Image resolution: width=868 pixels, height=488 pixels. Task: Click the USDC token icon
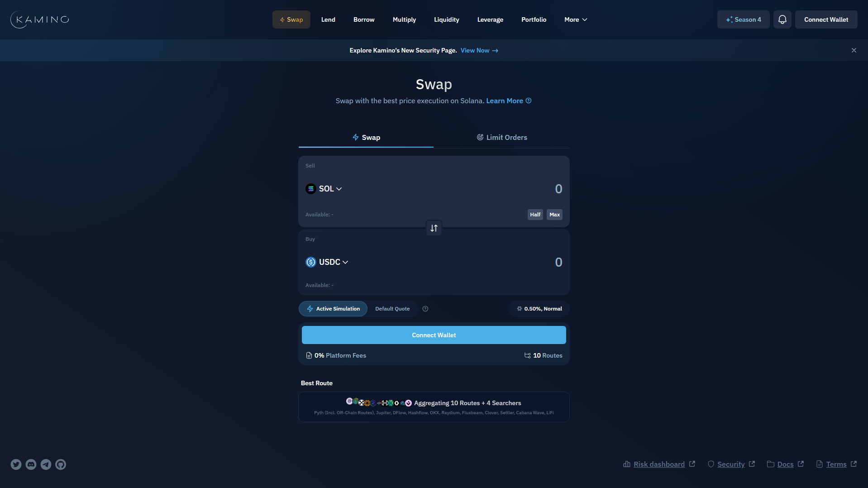[x=310, y=262]
